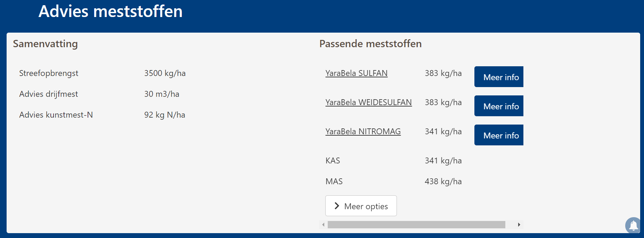This screenshot has width=644, height=238.
Task: Expand the Meer opties section
Action: click(361, 206)
